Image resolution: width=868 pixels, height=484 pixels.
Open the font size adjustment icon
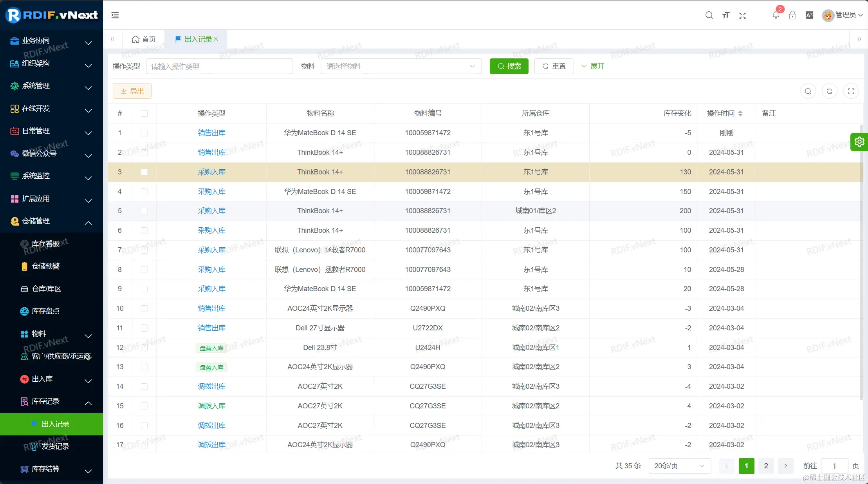[x=726, y=15]
